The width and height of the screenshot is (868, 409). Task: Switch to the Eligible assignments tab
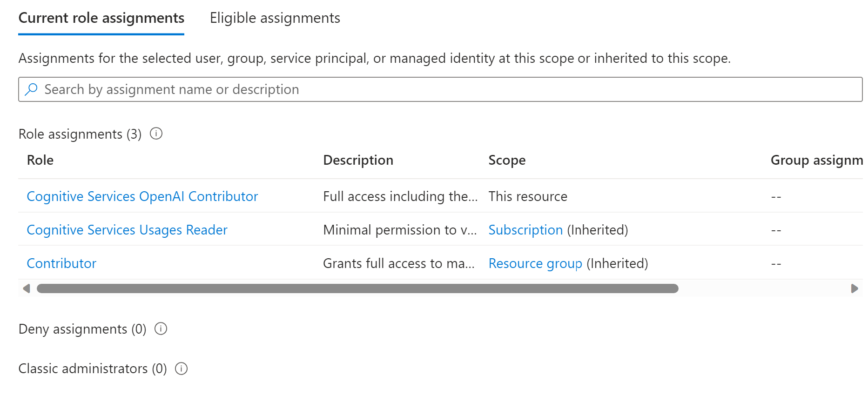coord(275,18)
